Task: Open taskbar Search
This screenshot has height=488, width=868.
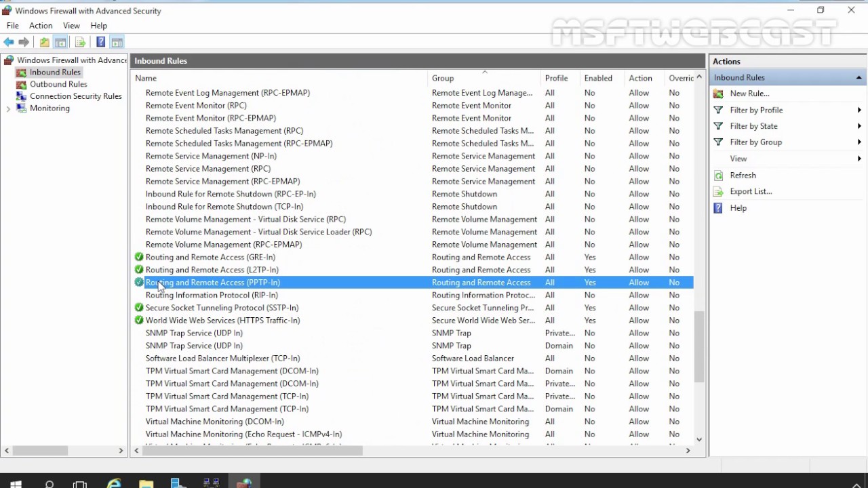Action: 49,484
